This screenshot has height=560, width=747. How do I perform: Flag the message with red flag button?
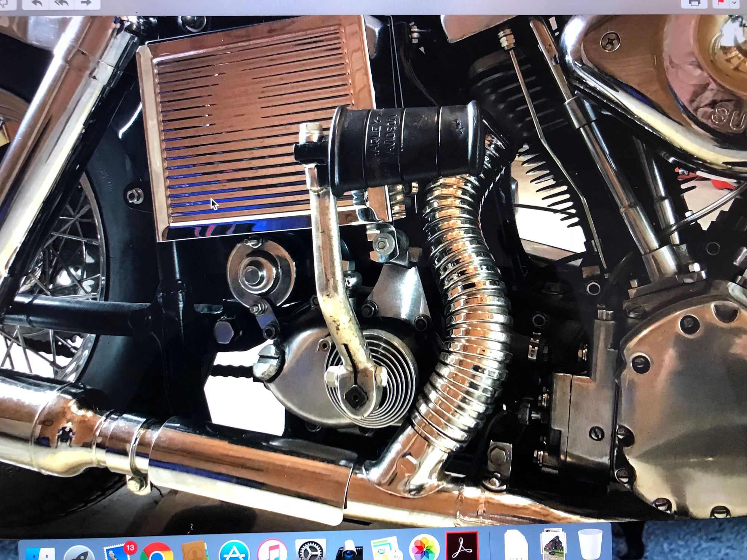(721, 3)
